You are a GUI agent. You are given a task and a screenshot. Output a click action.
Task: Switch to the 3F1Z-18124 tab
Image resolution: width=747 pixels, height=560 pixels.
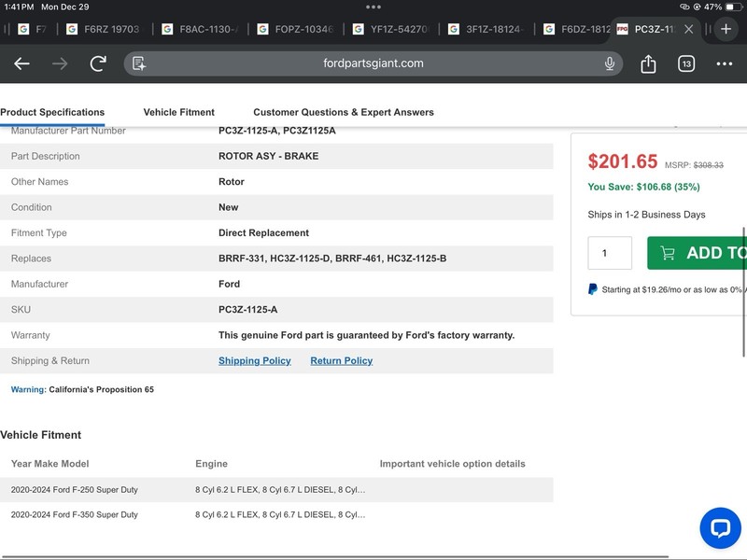(x=486, y=29)
